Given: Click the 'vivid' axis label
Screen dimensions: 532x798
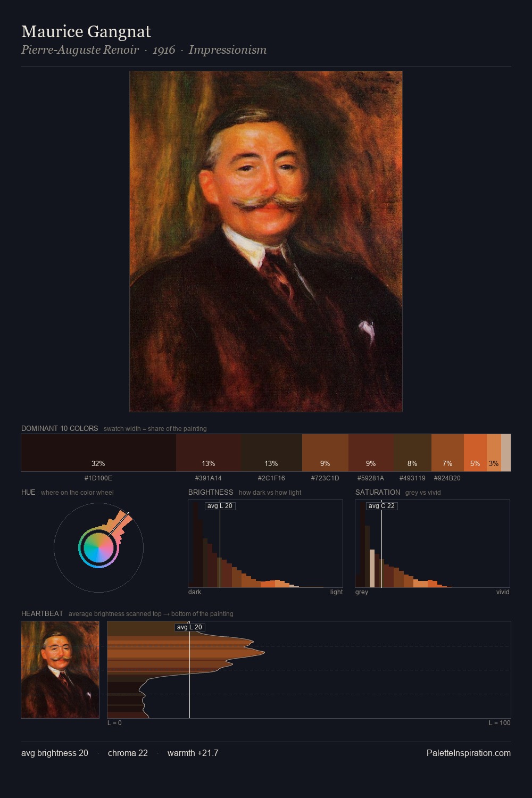Looking at the screenshot, I should tap(503, 592).
